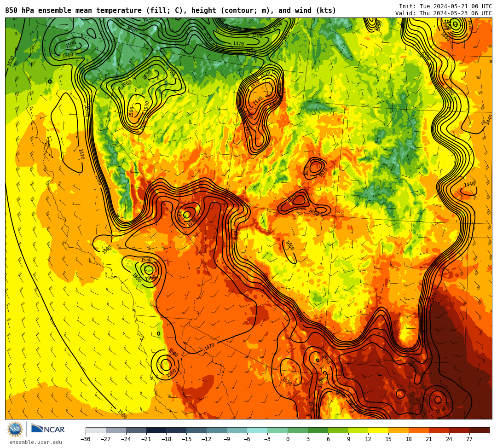Click the −27 colorbar tick label
The height and width of the screenshot is (448, 497).
coord(106,439)
